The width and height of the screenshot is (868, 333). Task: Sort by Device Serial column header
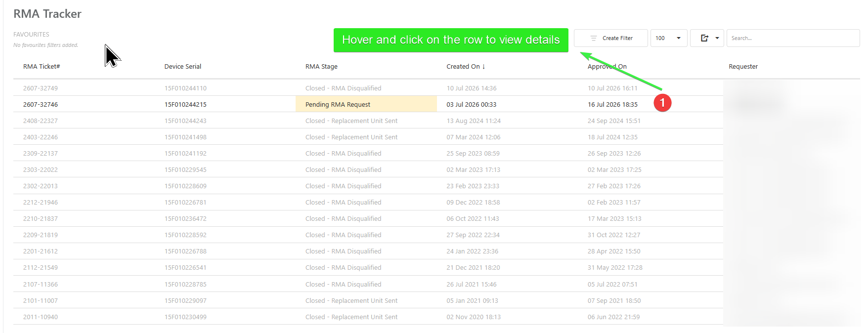point(183,66)
